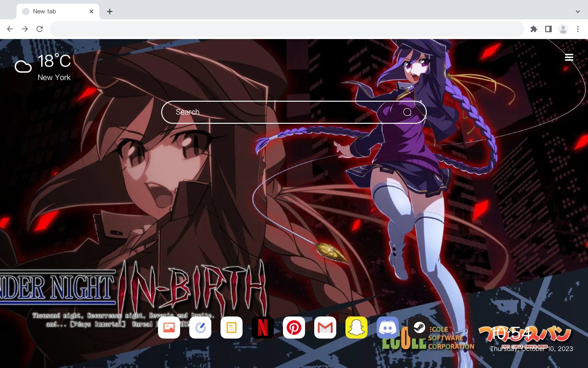The width and height of the screenshot is (588, 368).
Task: Open the Gmail shortcut
Action: (x=325, y=328)
